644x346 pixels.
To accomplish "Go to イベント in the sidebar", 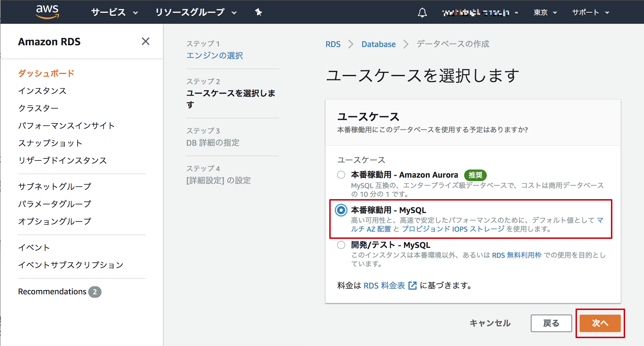I will (x=34, y=247).
